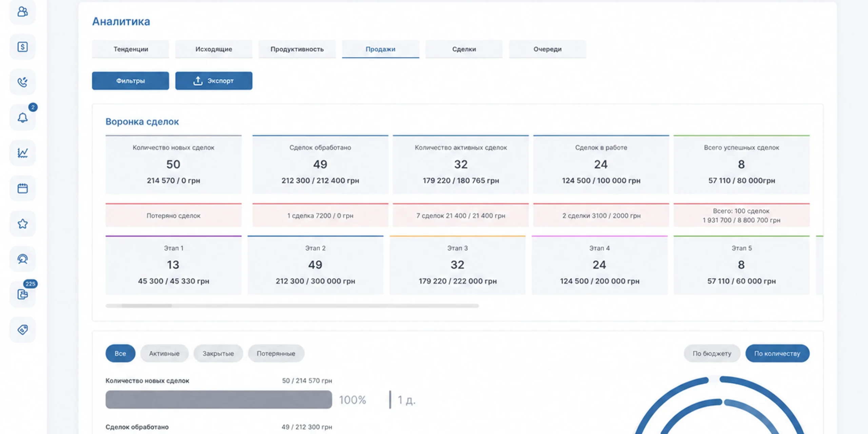The width and height of the screenshot is (868, 434).
Task: Click the Этап 2 stage card
Action: [x=315, y=265]
